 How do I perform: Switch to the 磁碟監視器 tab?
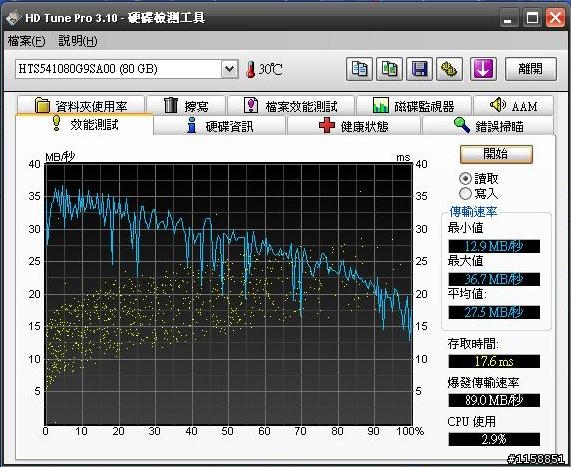[414, 106]
